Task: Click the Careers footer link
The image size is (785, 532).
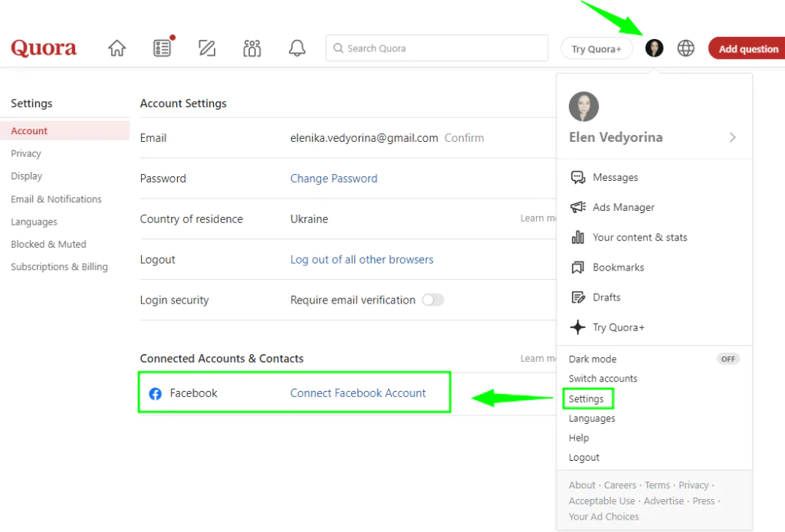Action: click(619, 485)
